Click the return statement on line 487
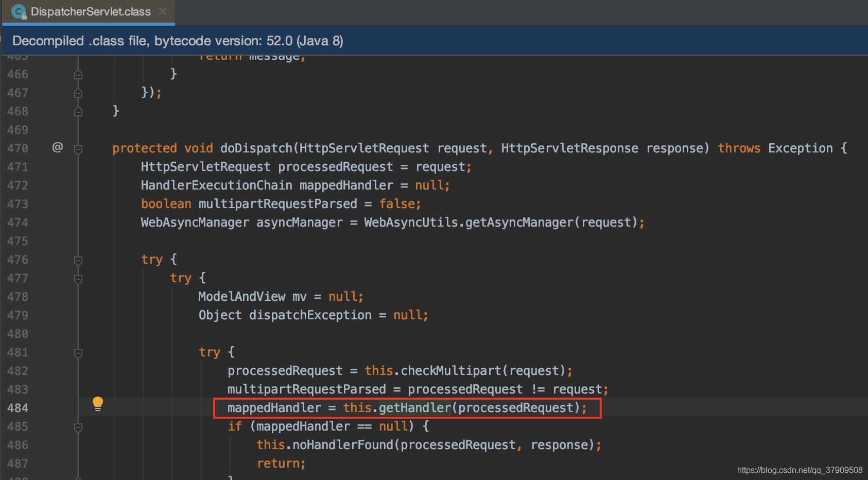 coord(278,464)
